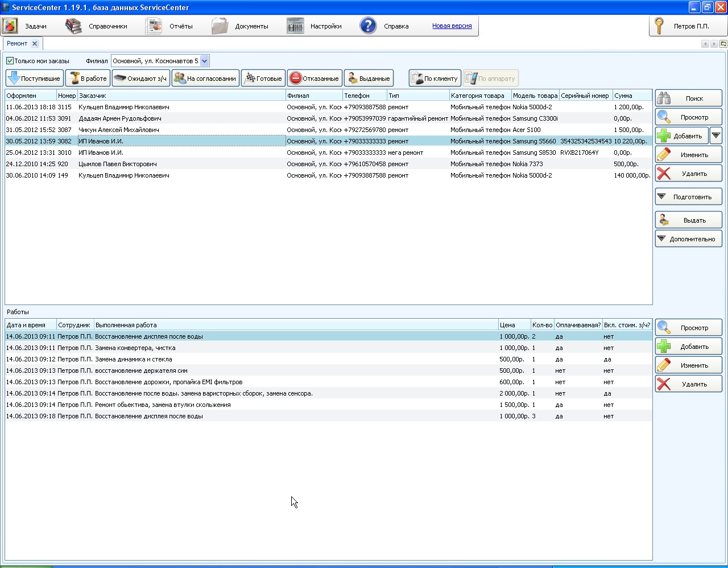Select order of Дадаян Армен Рудольфович

pos(329,118)
